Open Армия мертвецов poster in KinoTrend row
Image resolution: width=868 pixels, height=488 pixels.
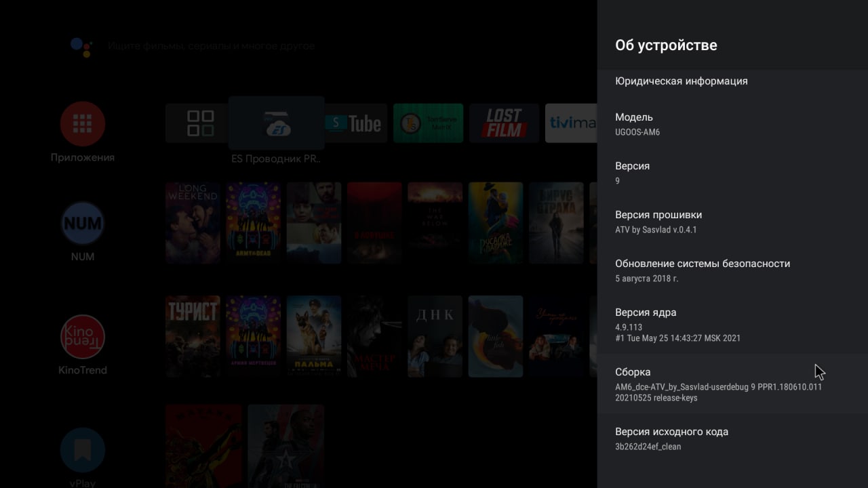253,336
